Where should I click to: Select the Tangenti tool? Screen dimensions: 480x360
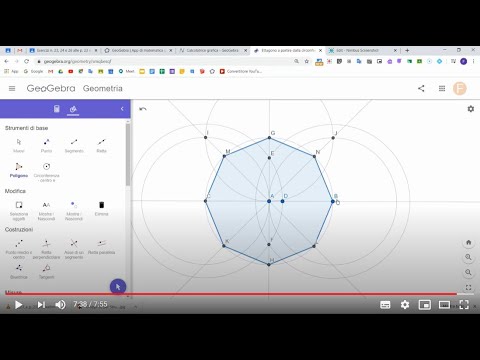46,271
